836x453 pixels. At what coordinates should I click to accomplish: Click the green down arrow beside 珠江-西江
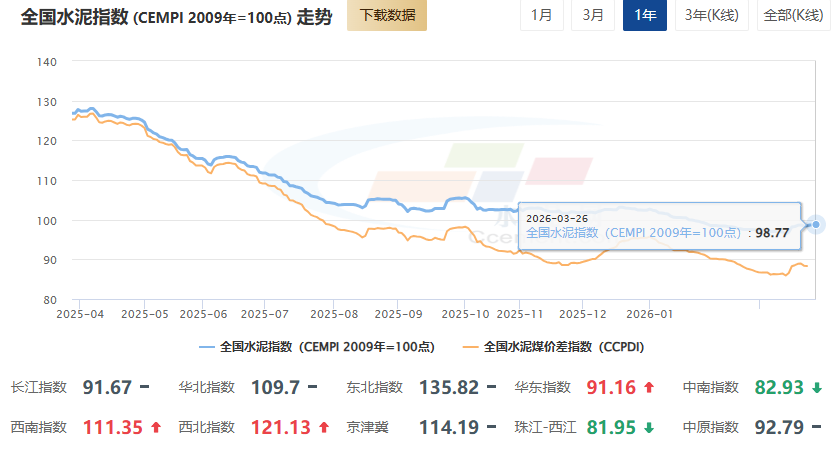click(x=648, y=427)
